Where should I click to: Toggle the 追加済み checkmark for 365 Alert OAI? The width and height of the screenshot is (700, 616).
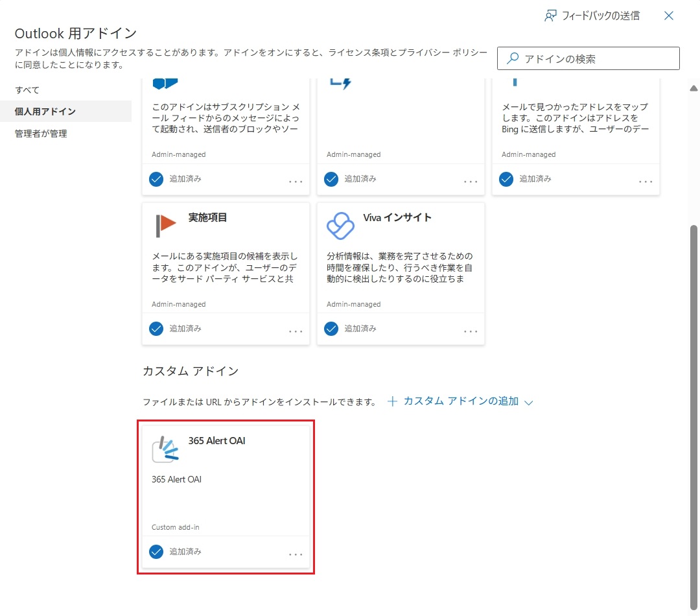156,552
